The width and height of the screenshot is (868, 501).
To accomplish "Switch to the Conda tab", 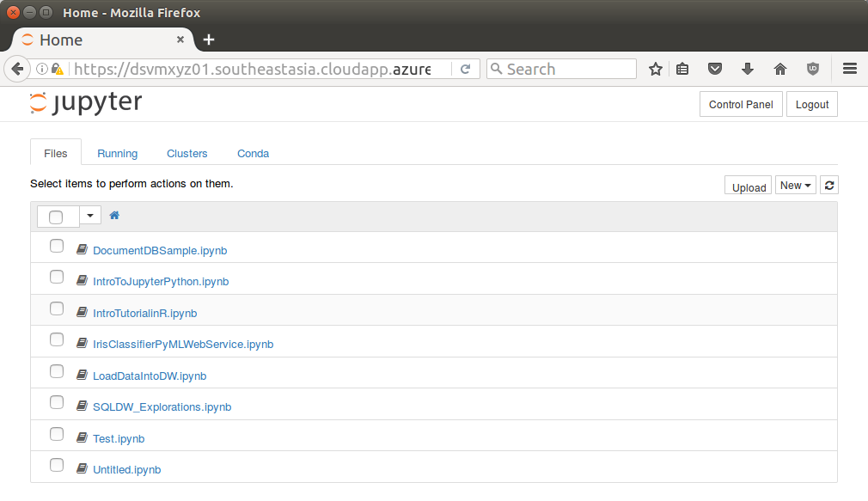I will tap(253, 154).
